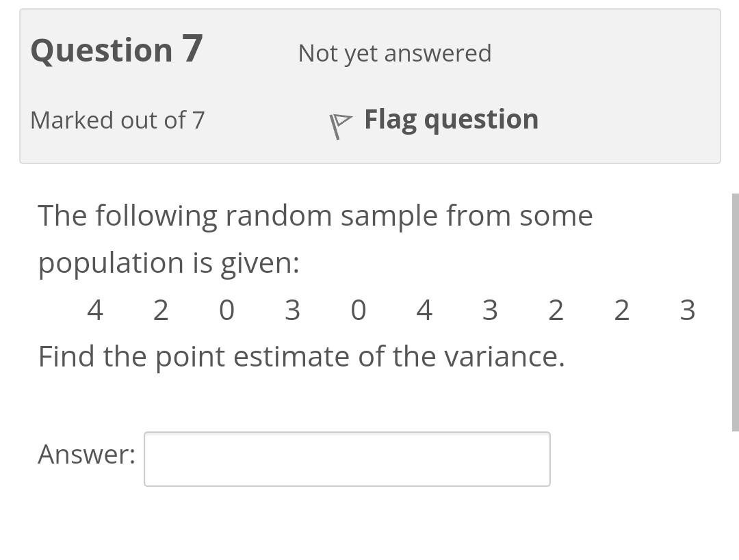Click the variance question sentence

click(300, 356)
